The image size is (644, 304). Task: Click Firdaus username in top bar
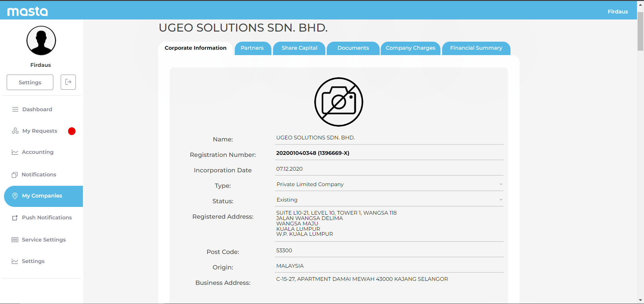pos(618,11)
